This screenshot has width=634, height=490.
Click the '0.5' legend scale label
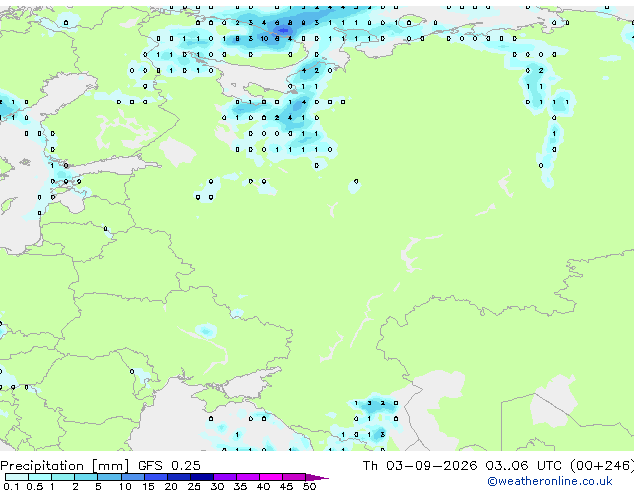(x=34, y=486)
